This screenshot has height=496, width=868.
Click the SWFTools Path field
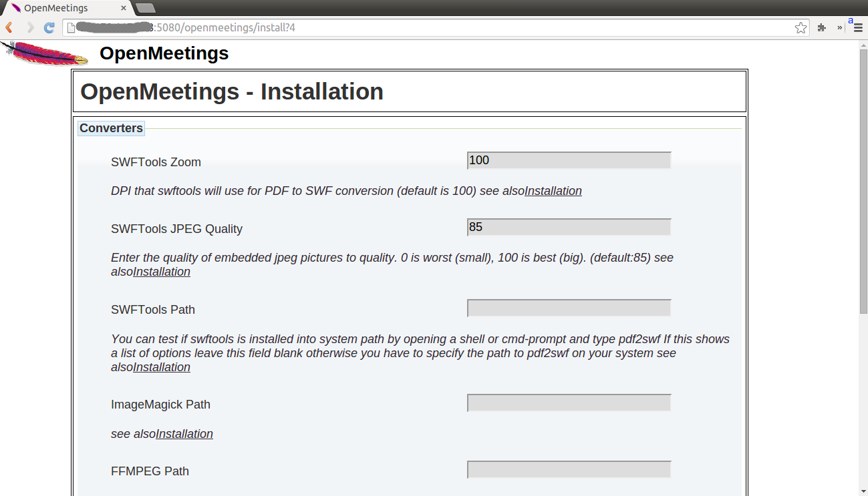click(x=569, y=308)
